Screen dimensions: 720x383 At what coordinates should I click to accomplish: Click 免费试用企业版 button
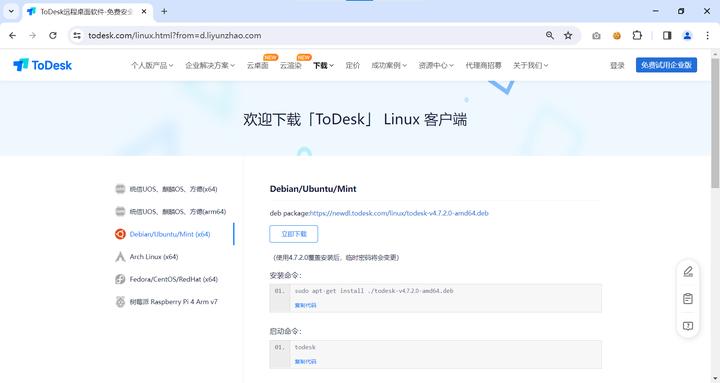666,65
